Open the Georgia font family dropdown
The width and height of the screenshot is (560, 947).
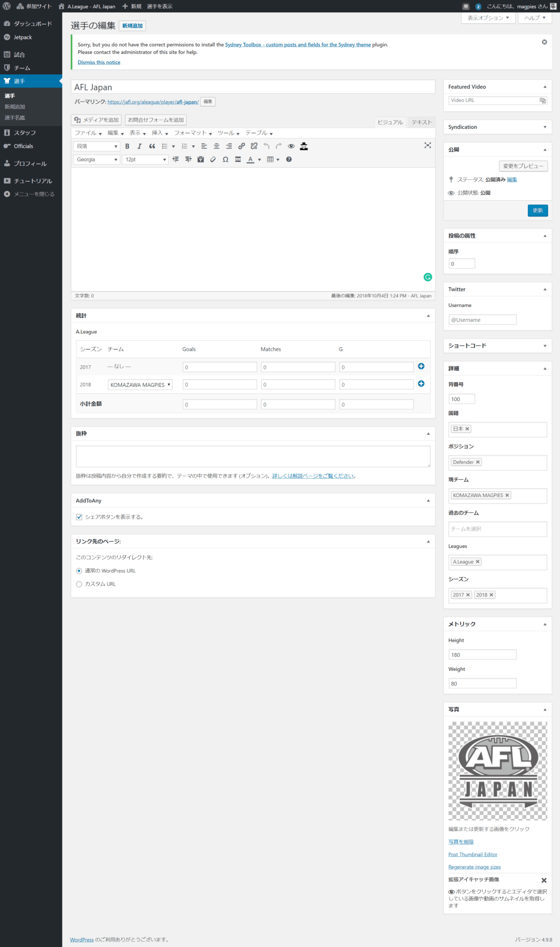tap(97, 160)
